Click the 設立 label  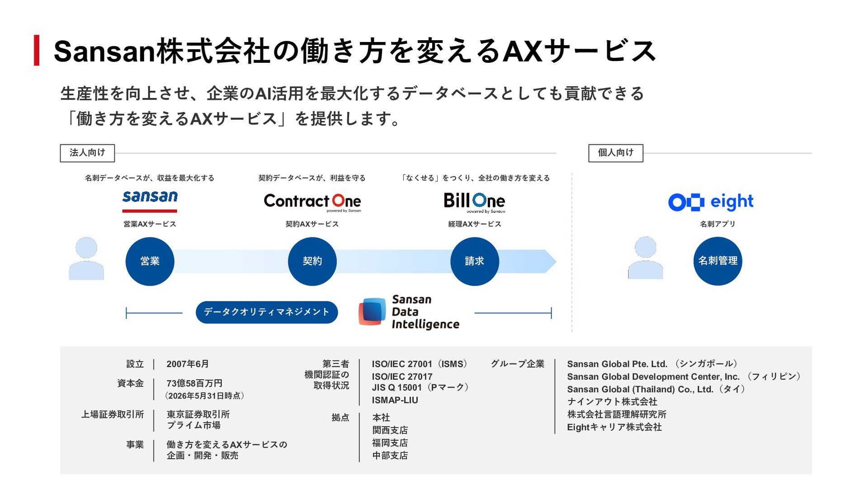[x=135, y=364]
